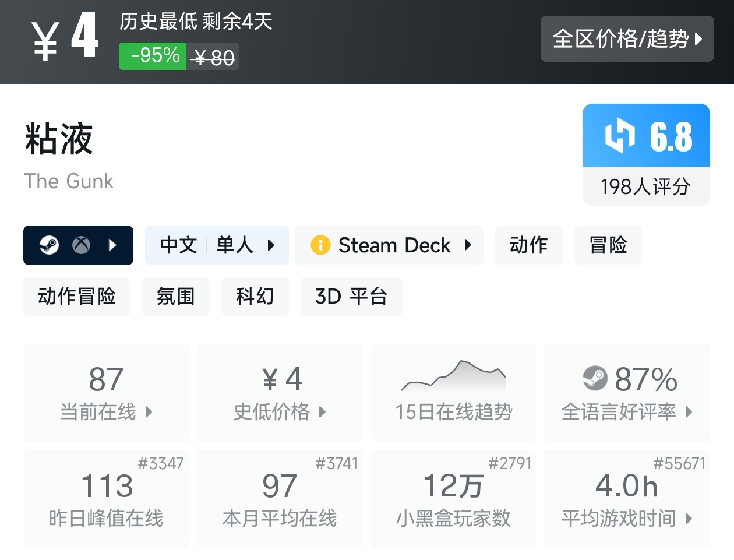Click the Xiaoheihe logo in score badge
This screenshot has width=734, height=560.
[619, 136]
